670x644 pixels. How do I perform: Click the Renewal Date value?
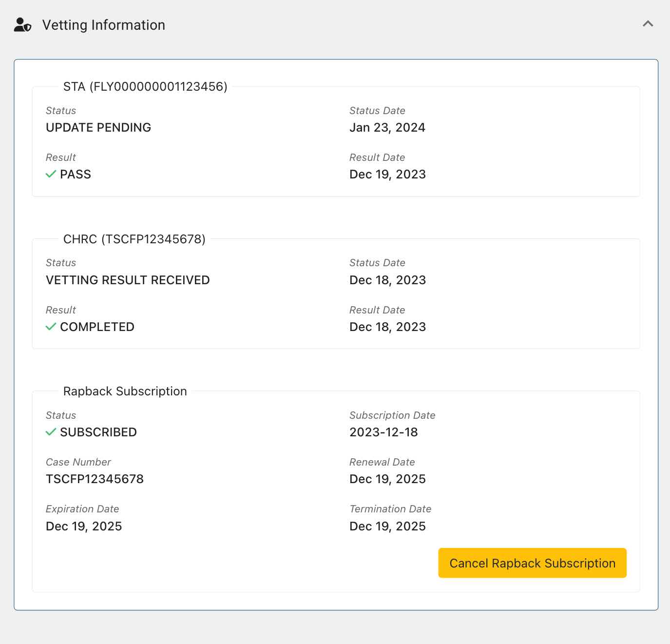pyautogui.click(x=387, y=479)
